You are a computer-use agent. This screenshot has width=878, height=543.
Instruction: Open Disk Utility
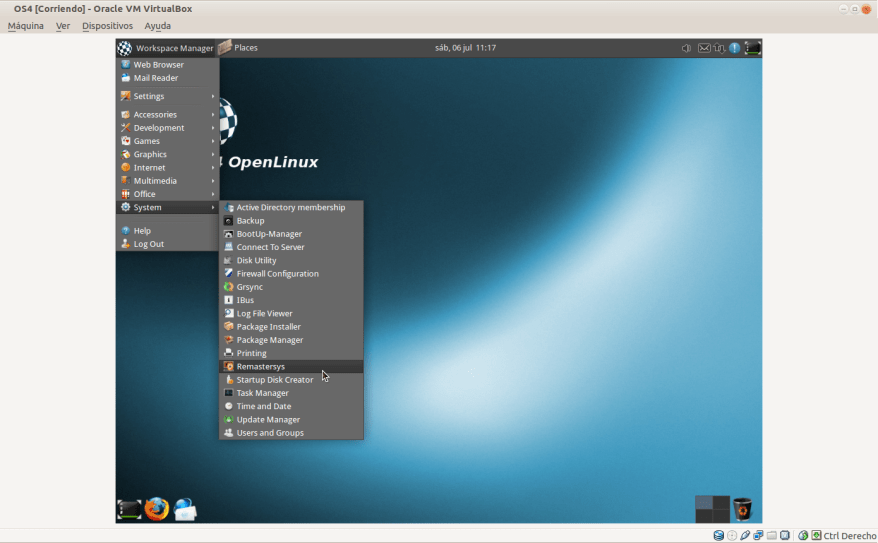291,260
